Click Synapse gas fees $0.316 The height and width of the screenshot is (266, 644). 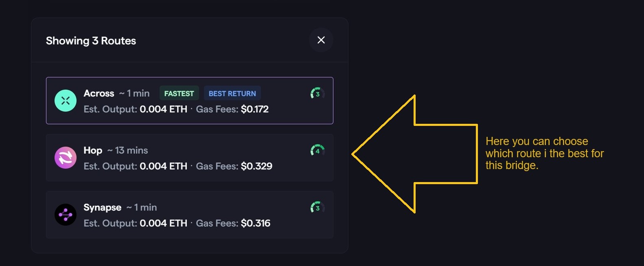(256, 223)
